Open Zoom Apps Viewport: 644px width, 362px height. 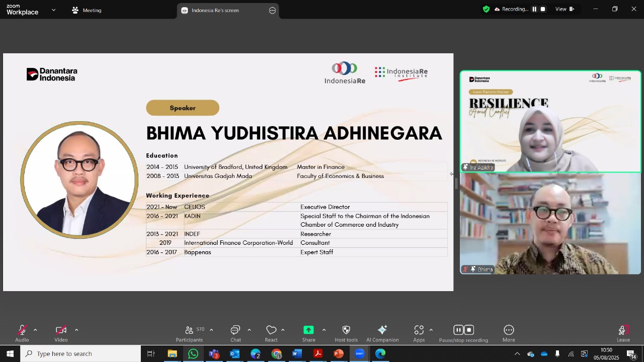coord(419,333)
